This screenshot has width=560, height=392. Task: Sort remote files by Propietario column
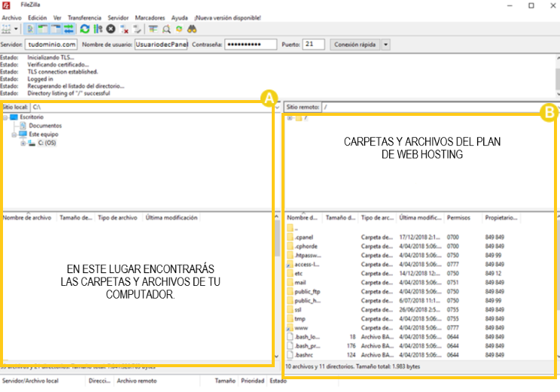coord(501,217)
